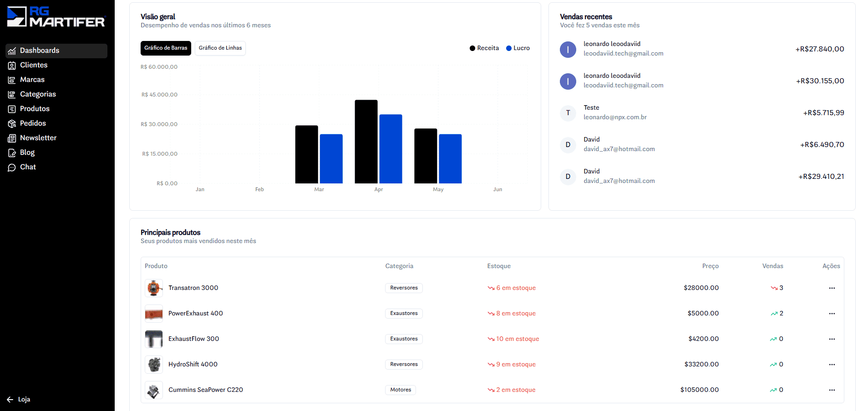
Task: Click the black April revenue bar
Action: coord(366,142)
